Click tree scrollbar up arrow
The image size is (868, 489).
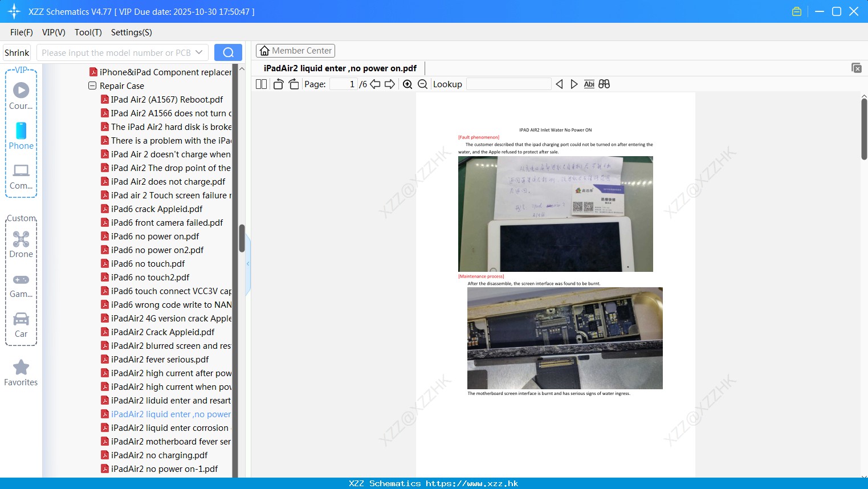(242, 69)
